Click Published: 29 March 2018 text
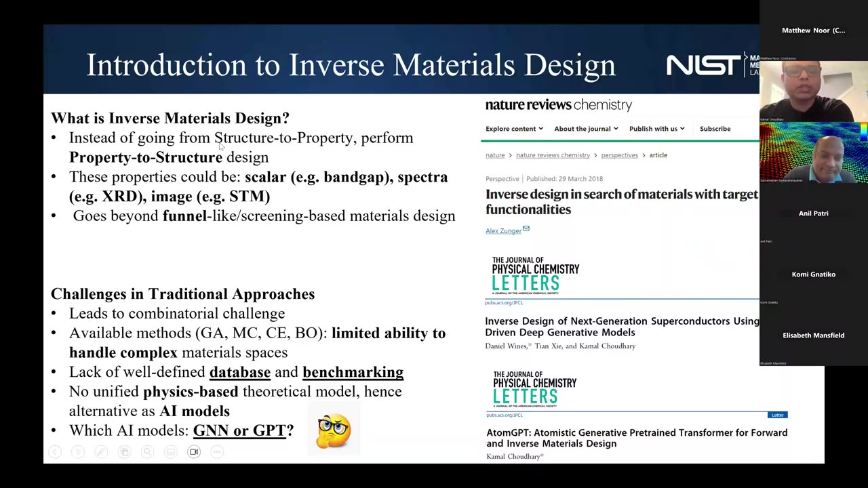868x488 pixels. coord(564,179)
